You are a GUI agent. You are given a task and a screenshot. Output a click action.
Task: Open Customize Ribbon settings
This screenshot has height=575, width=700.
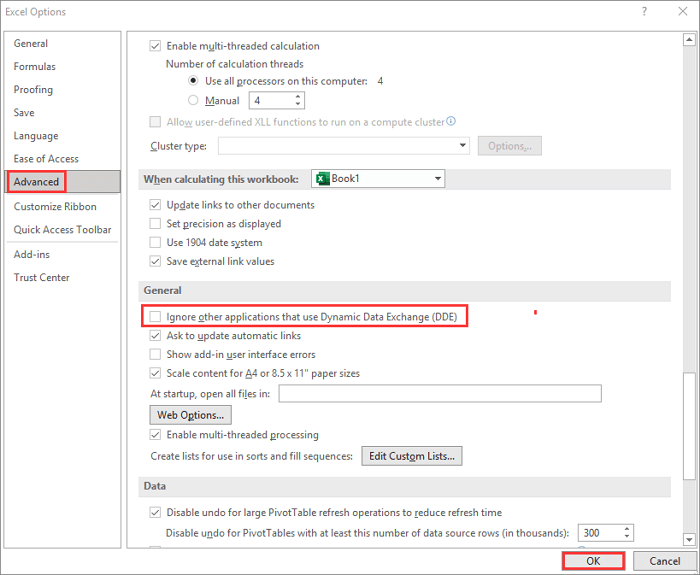(x=55, y=206)
